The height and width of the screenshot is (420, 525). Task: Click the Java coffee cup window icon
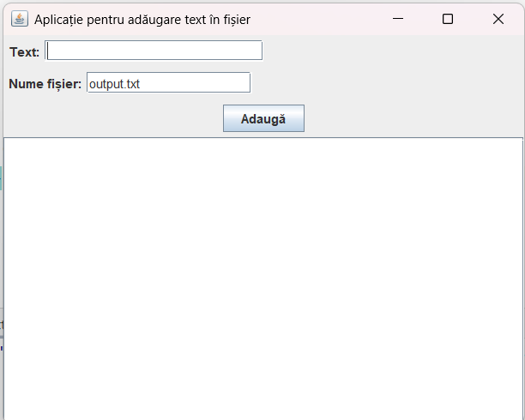pos(20,19)
